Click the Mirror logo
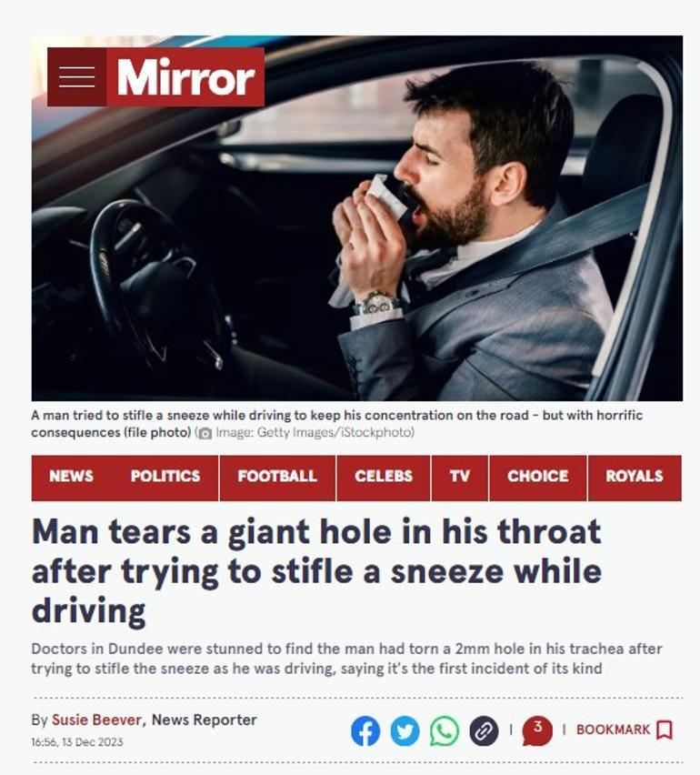This screenshot has width=700, height=775. pos(185,77)
